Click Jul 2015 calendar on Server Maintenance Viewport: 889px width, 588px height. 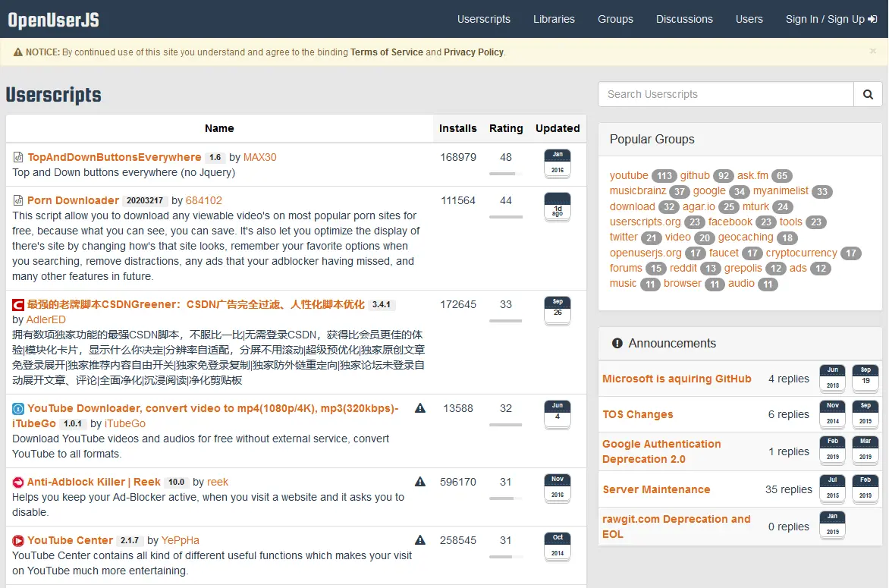coord(832,489)
